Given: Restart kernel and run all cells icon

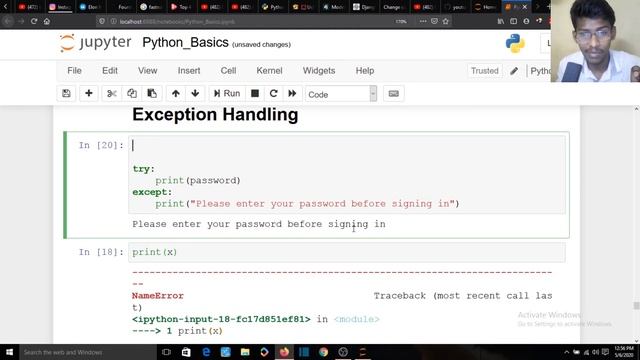Looking at the screenshot, I should (x=292, y=93).
